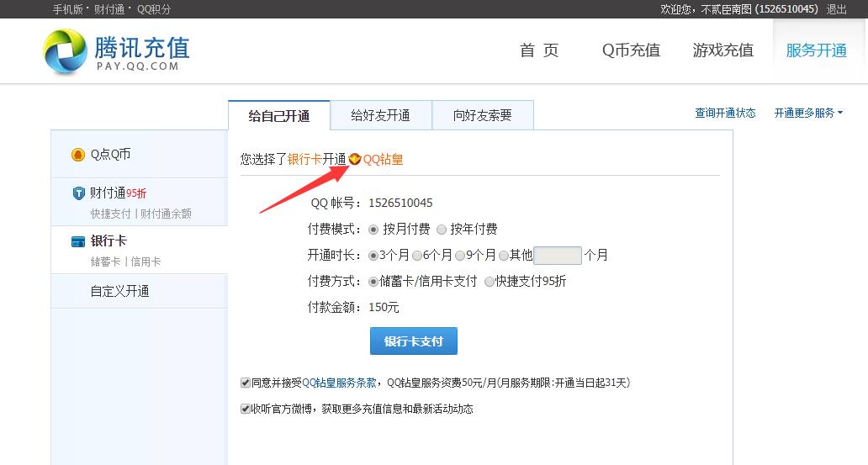Open 首页 in top navigation
868x465 pixels.
point(539,50)
